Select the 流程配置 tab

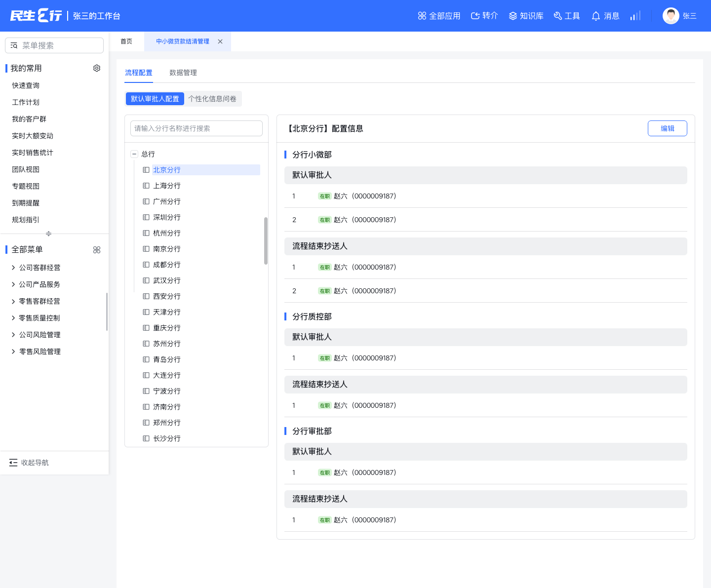click(139, 73)
